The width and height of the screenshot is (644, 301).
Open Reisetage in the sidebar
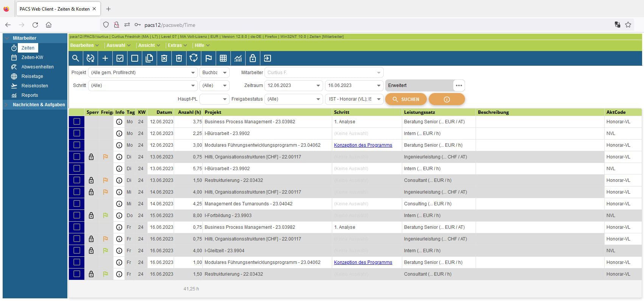click(x=32, y=76)
